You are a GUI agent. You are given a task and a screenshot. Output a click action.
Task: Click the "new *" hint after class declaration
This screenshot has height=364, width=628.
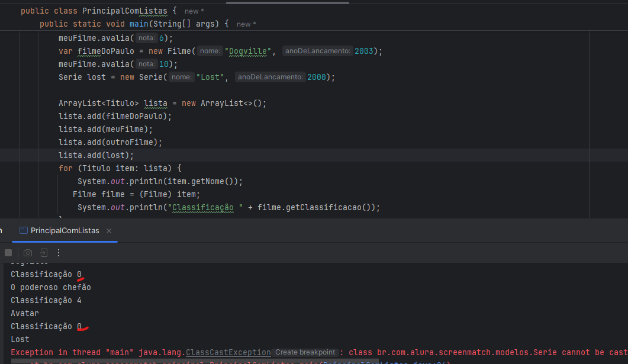(194, 11)
